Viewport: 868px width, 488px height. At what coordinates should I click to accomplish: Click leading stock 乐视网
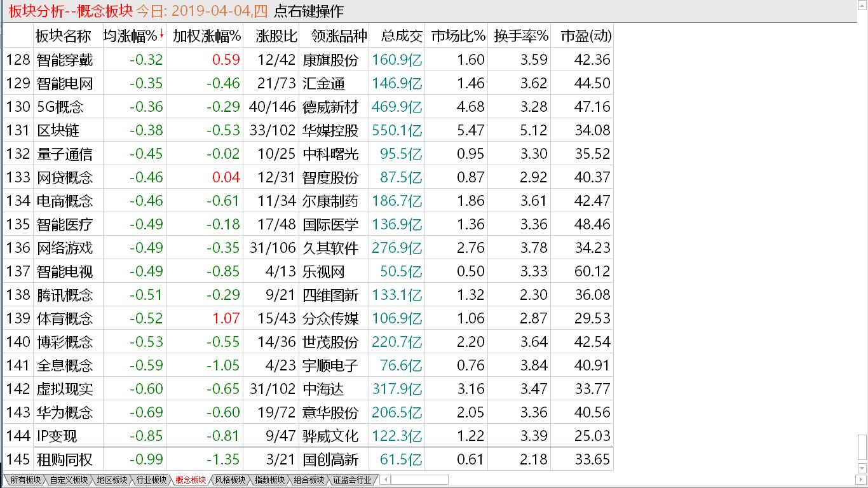click(x=323, y=271)
